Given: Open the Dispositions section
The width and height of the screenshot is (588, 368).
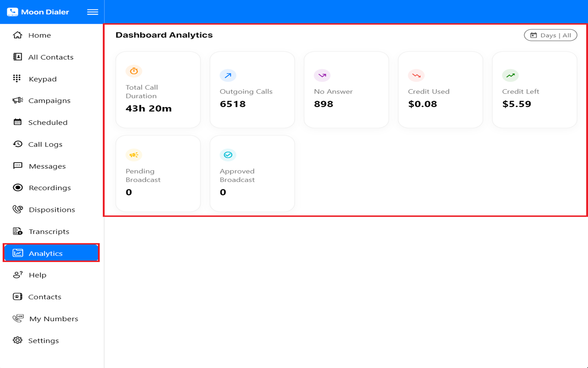Looking at the screenshot, I should click(51, 210).
